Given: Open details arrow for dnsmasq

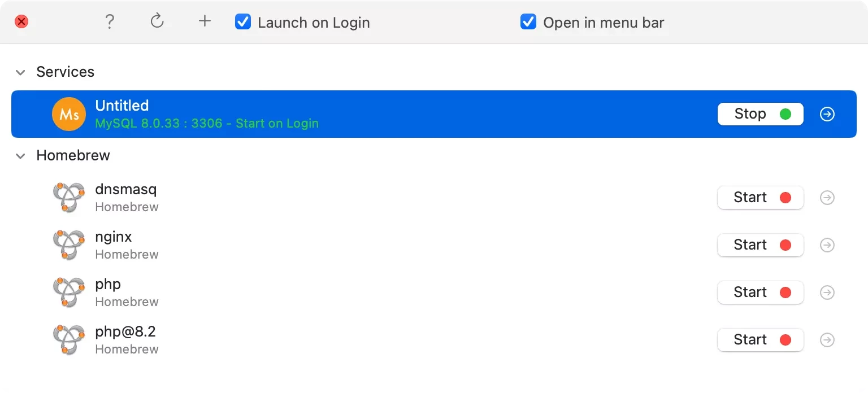Looking at the screenshot, I should [x=827, y=198].
